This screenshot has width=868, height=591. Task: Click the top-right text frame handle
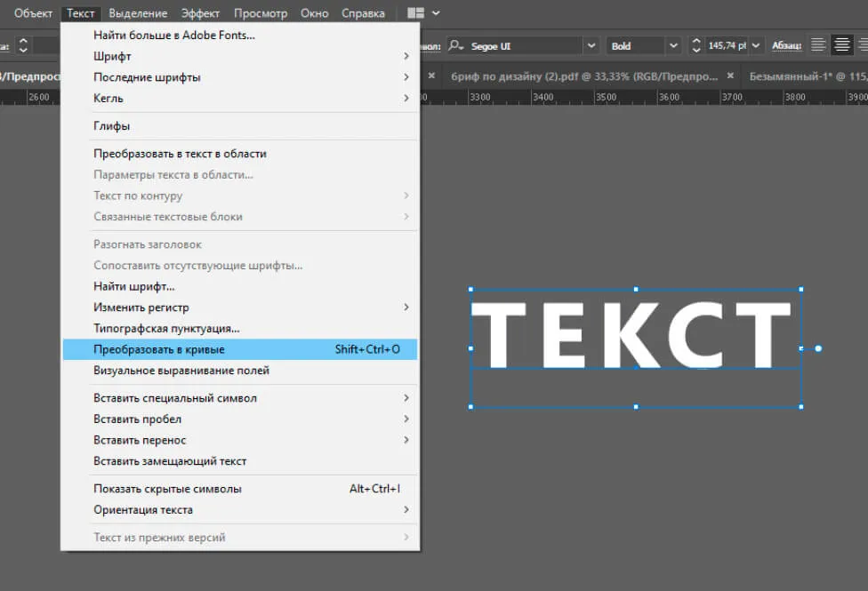(x=801, y=290)
